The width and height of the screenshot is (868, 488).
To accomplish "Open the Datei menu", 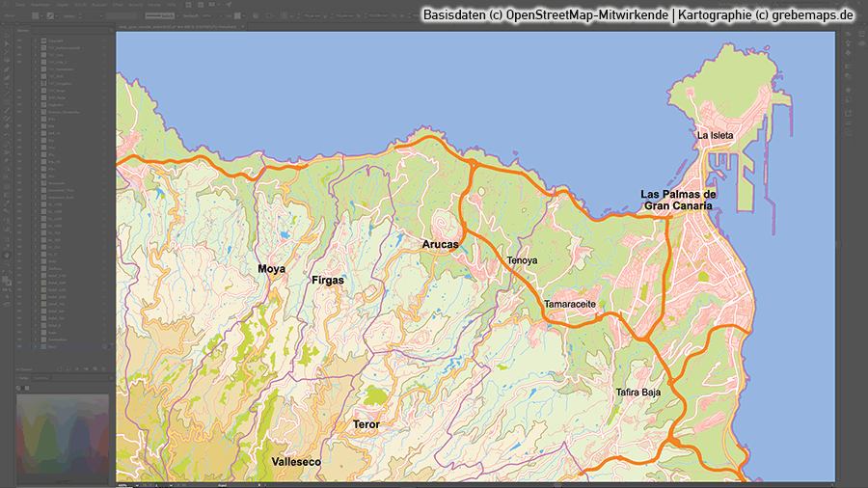I will (20, 5).
